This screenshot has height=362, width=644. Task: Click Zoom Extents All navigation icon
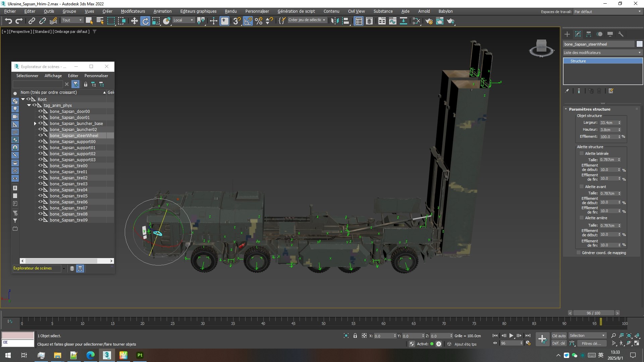pyautogui.click(x=637, y=336)
